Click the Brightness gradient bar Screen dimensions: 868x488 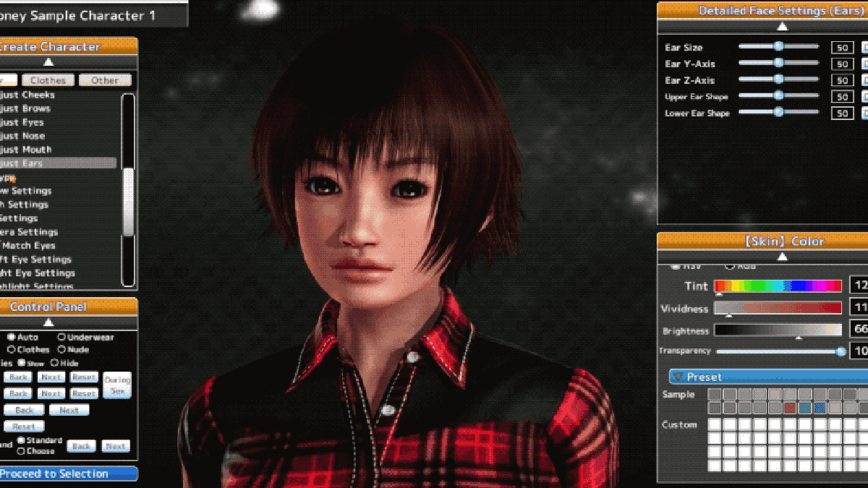[x=778, y=330]
